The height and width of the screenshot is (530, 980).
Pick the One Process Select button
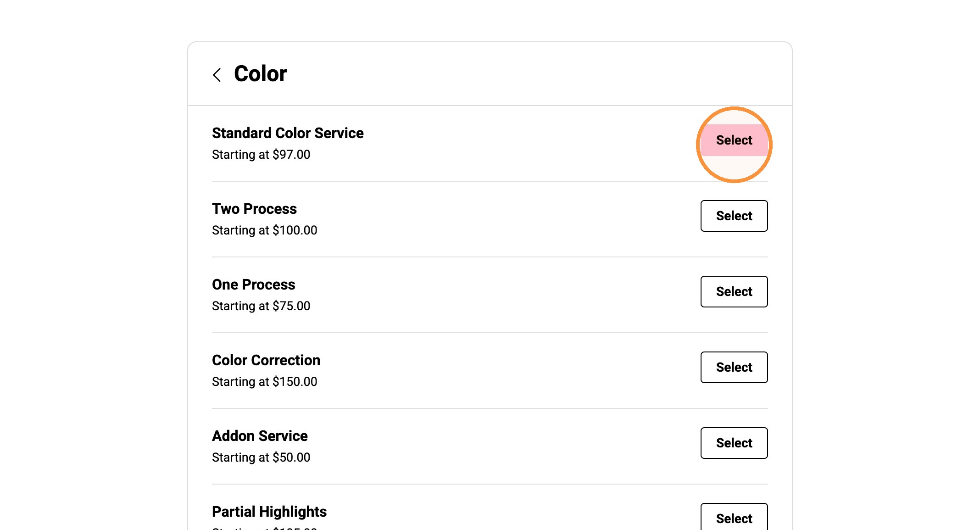(734, 291)
